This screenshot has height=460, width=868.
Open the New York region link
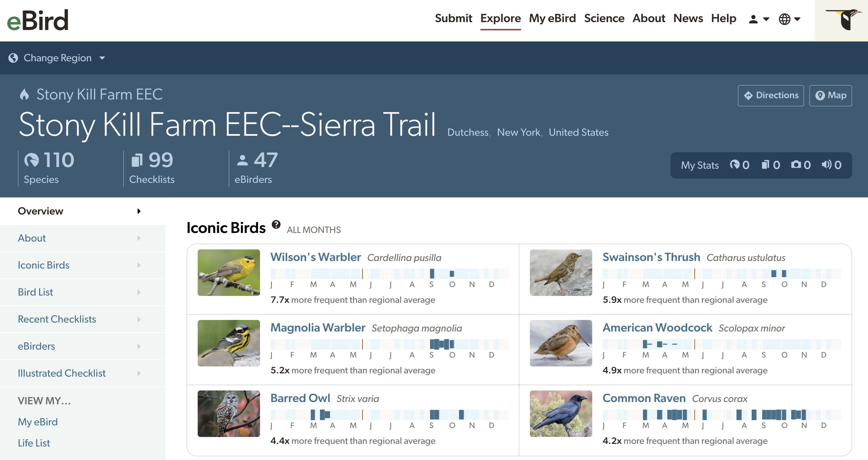(518, 133)
